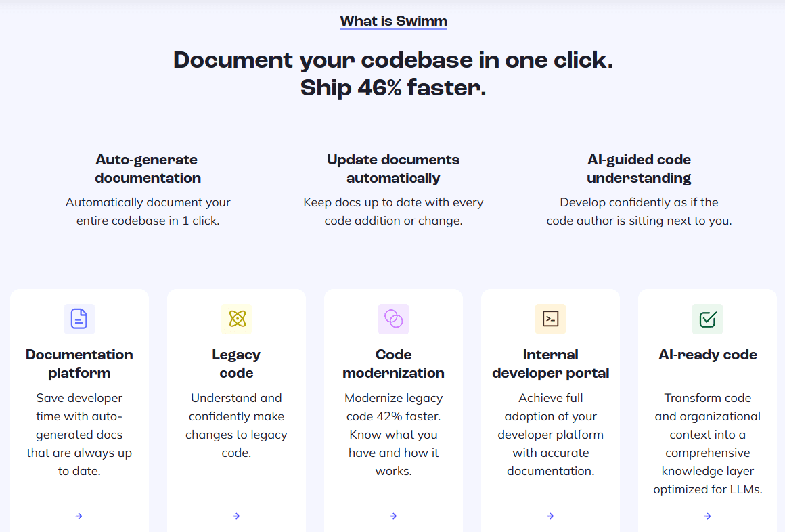This screenshot has height=532, width=785.
Task: Click the Documentation platform document icon
Action: coord(79,319)
